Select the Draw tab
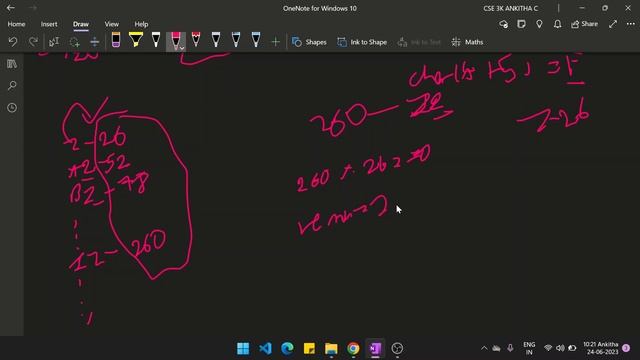This screenshot has height=360, width=640. (x=81, y=24)
